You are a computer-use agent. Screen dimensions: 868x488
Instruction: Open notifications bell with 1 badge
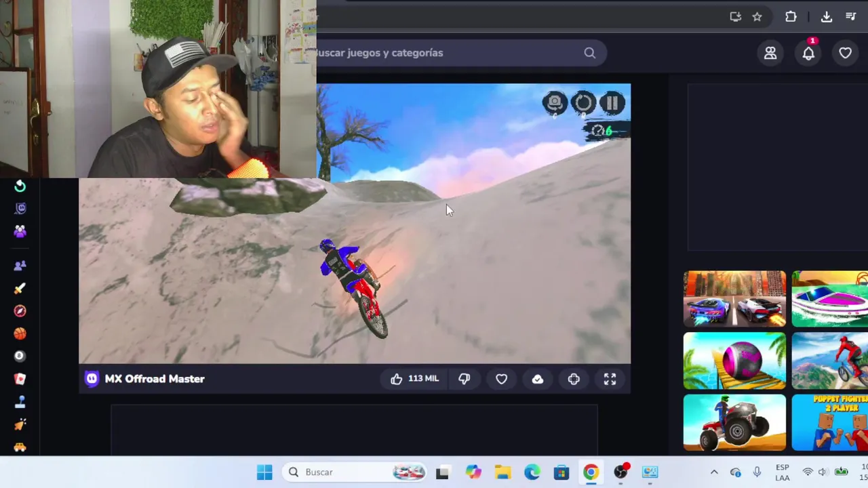808,53
